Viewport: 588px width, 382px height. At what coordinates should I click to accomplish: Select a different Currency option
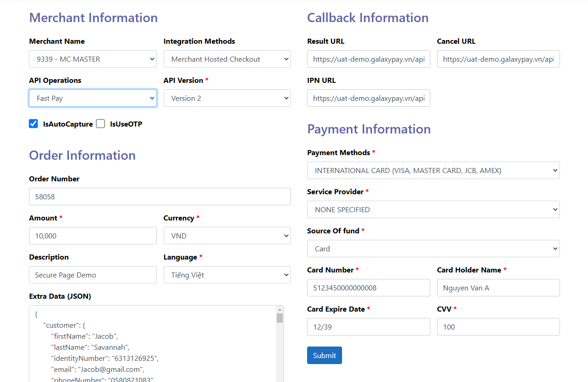click(x=227, y=236)
